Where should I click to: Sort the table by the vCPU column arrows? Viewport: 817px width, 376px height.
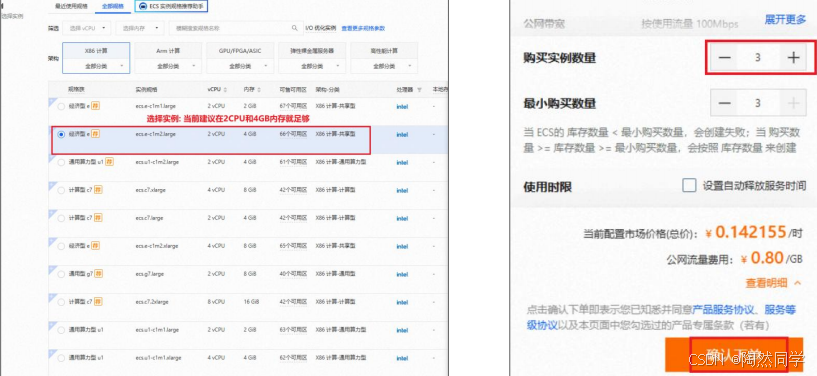pyautogui.click(x=225, y=90)
